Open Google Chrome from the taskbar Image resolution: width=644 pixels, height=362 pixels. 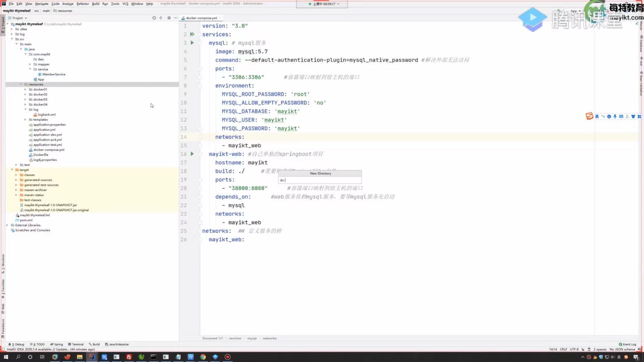[x=203, y=357]
